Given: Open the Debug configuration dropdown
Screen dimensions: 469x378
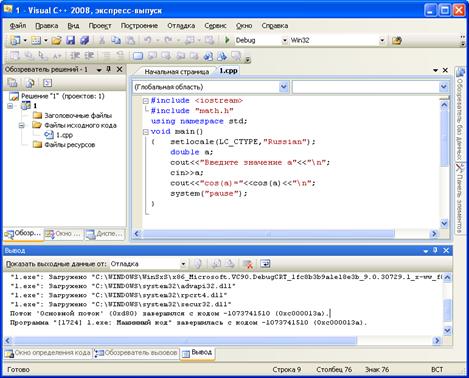Looking at the screenshot, I should 284,40.
